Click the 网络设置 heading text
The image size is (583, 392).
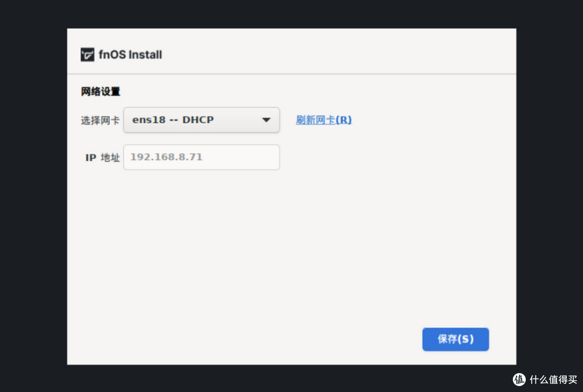point(100,91)
